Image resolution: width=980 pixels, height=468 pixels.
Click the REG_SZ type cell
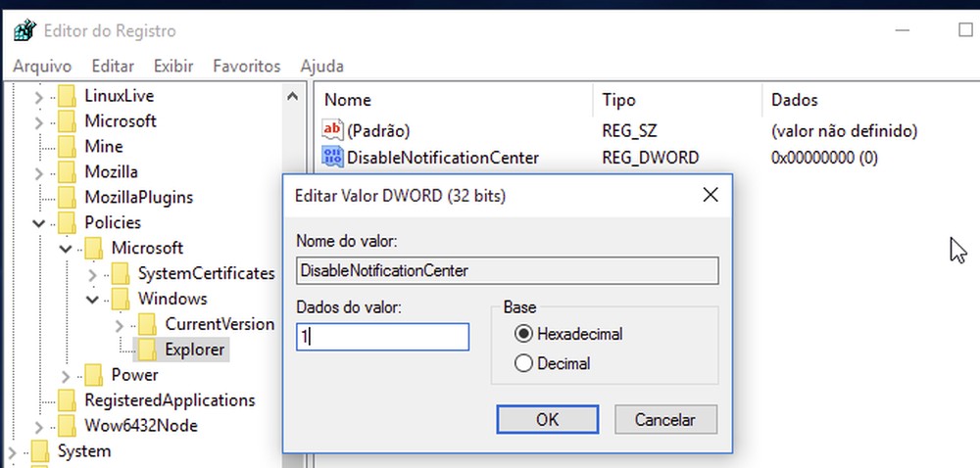point(629,131)
